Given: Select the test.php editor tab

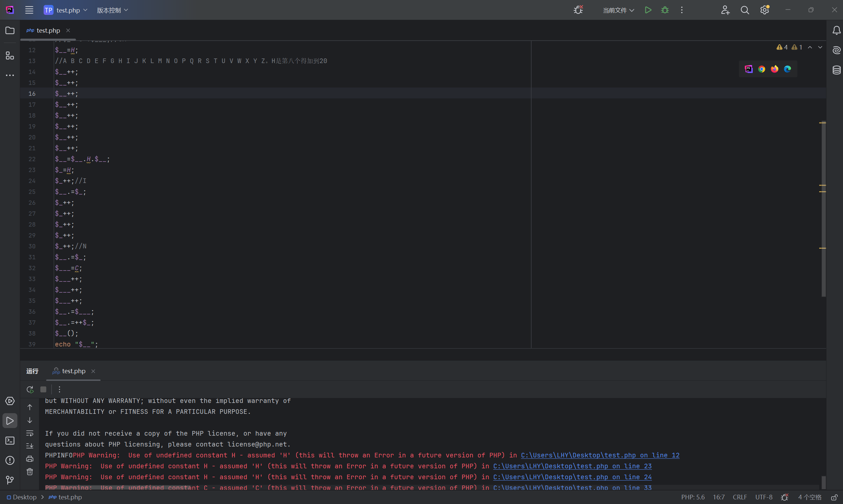Looking at the screenshot, I should (x=48, y=31).
